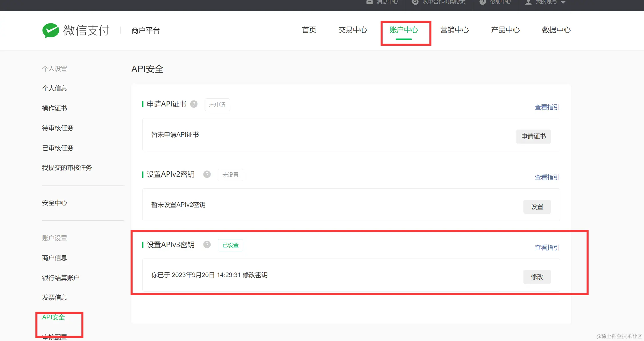Go to 首页 tab

[309, 30]
